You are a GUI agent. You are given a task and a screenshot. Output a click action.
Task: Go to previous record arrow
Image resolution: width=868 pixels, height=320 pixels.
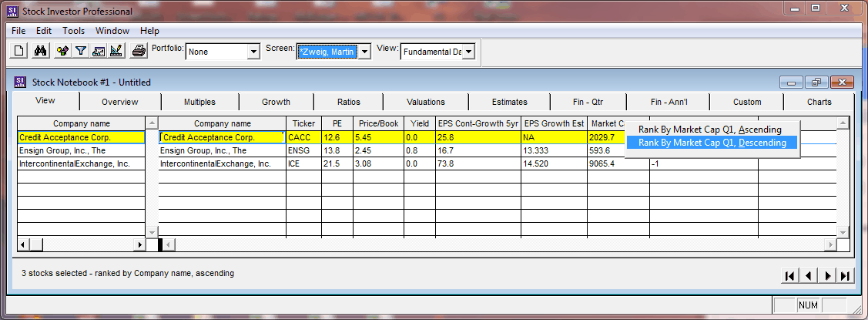(x=809, y=276)
